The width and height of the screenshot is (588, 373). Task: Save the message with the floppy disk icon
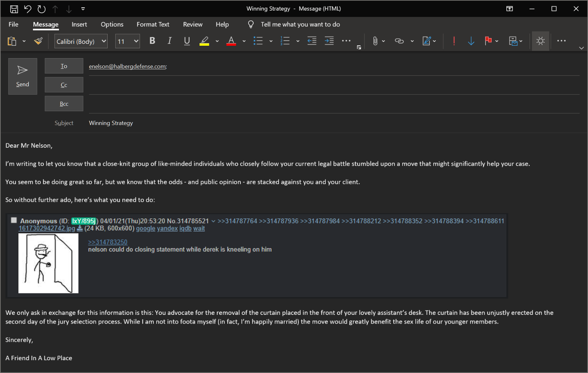coord(14,9)
